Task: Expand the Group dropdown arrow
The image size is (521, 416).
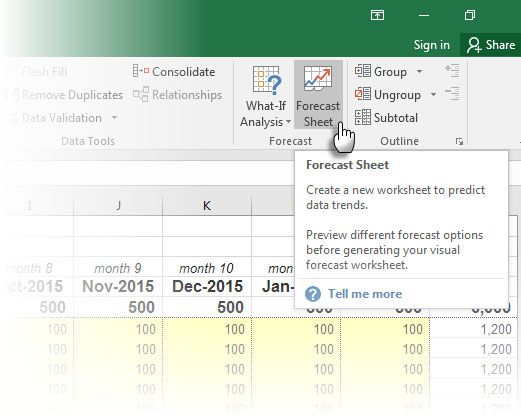Action: click(x=420, y=71)
